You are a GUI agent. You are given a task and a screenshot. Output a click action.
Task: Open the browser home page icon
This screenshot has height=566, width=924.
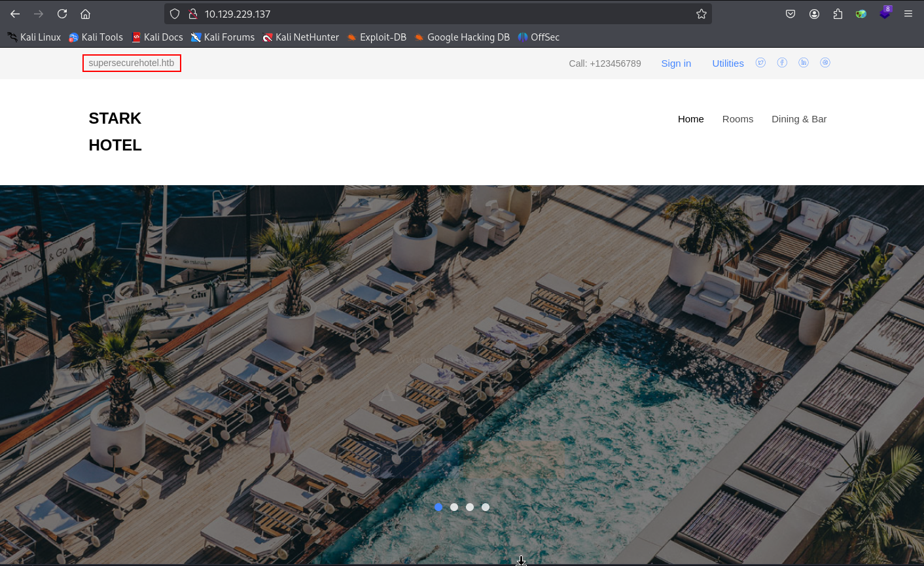coord(85,14)
